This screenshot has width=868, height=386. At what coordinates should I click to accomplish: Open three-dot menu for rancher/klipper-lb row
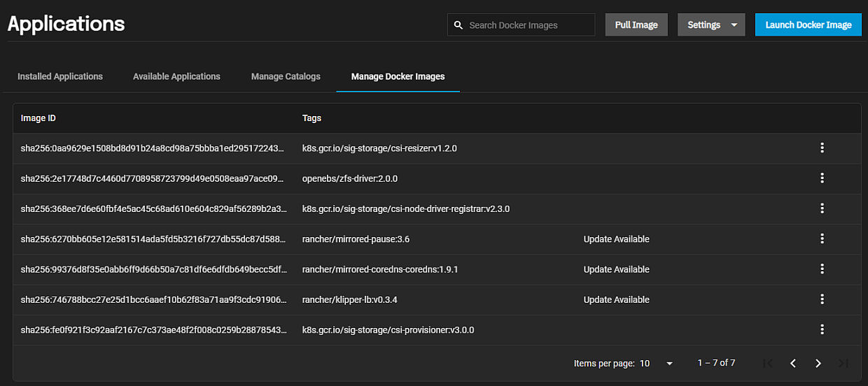(822, 299)
